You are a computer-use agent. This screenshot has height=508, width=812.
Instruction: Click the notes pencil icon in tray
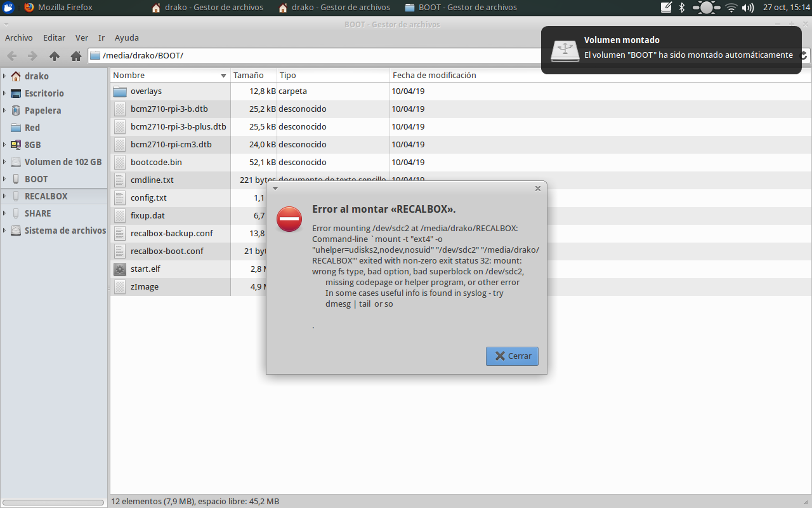[667, 8]
